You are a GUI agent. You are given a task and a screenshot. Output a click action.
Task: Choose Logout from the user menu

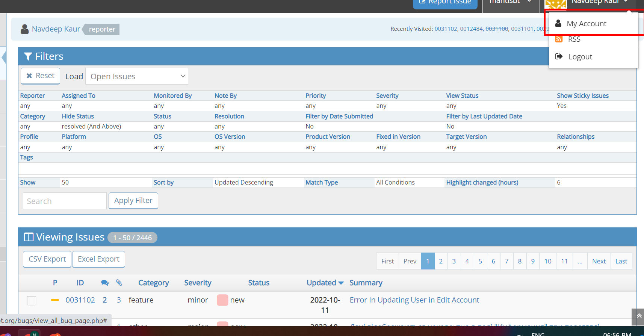tap(580, 57)
